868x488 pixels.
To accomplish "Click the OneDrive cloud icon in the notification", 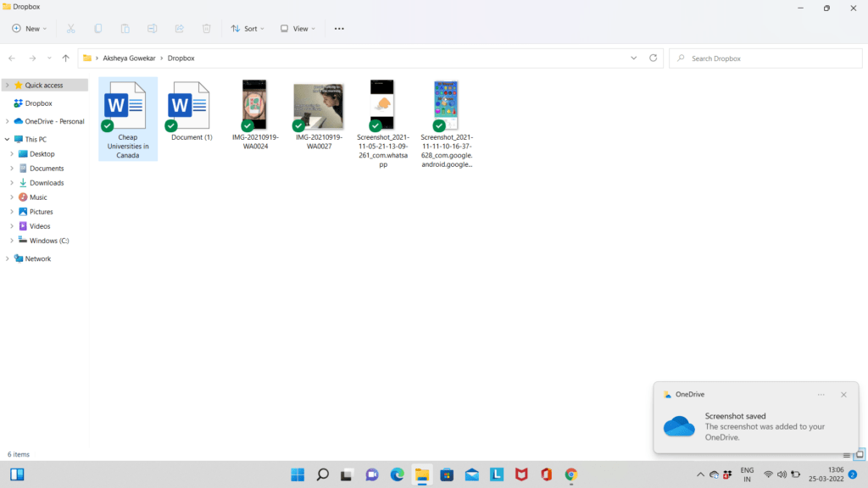I will (678, 426).
